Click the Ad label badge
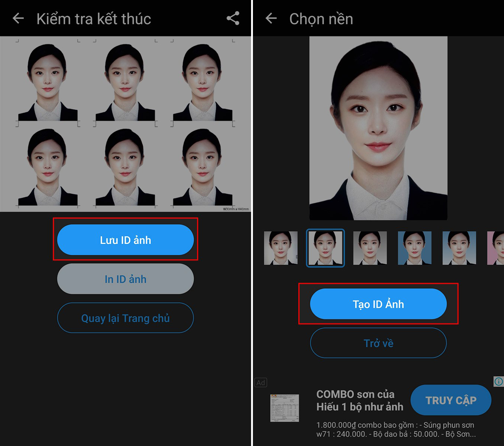This screenshot has height=446, width=504. pos(261,382)
